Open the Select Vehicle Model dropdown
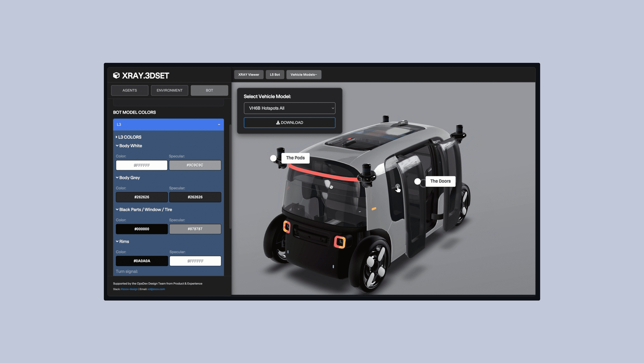The image size is (644, 363). [289, 108]
